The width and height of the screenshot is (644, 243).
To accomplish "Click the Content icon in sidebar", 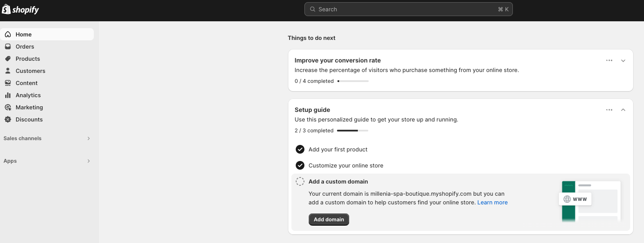I will click(8, 83).
